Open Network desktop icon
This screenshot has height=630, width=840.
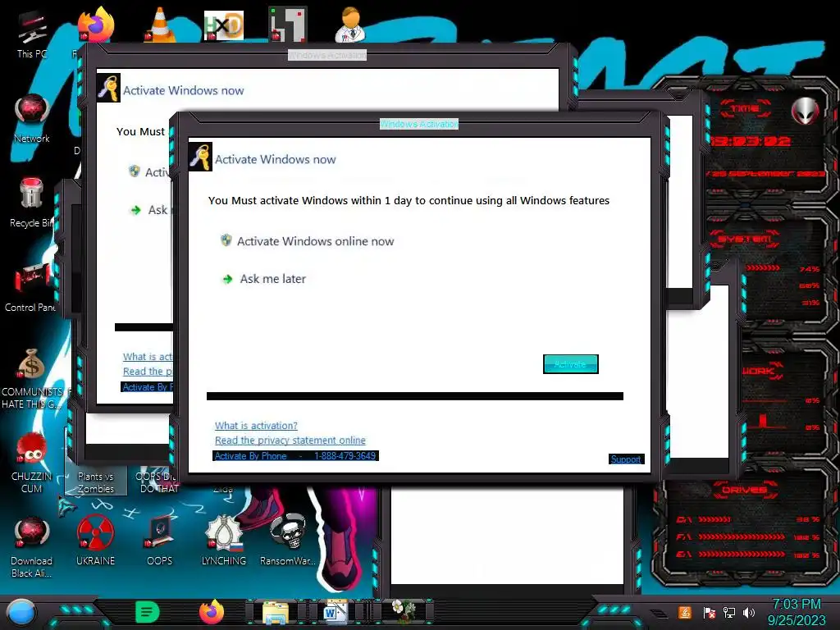pyautogui.click(x=32, y=119)
